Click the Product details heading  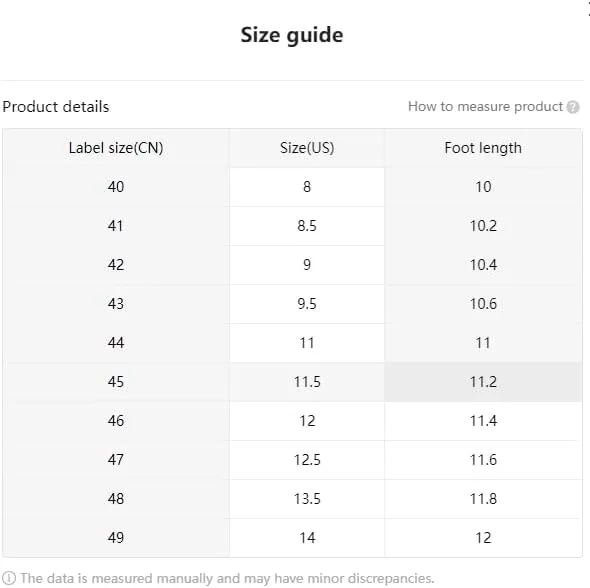tap(56, 107)
